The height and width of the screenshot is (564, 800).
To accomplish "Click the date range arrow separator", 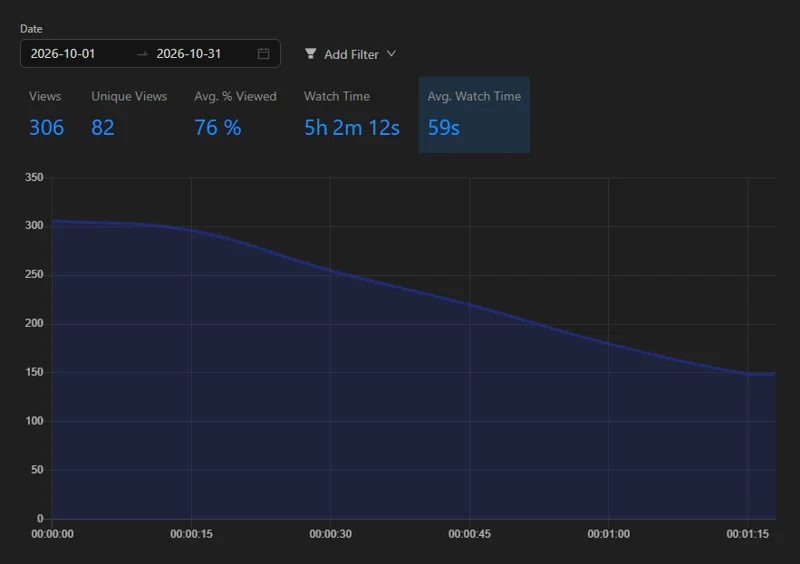I will coord(142,54).
